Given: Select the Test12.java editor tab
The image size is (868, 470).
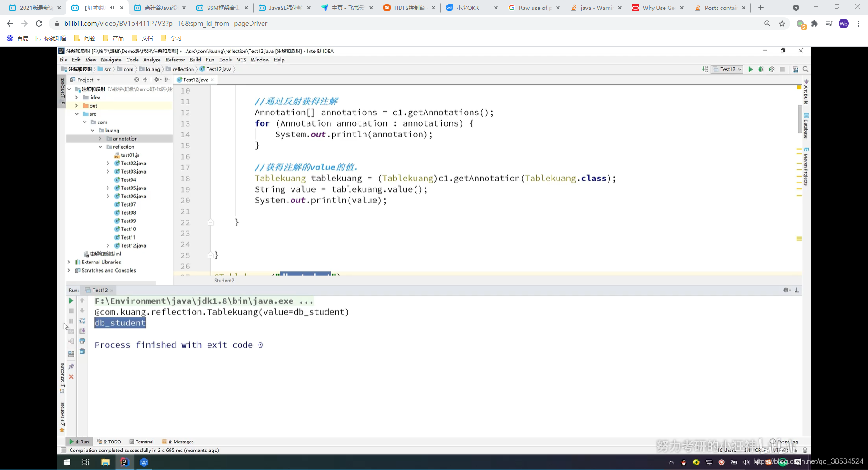Looking at the screenshot, I should (x=195, y=80).
